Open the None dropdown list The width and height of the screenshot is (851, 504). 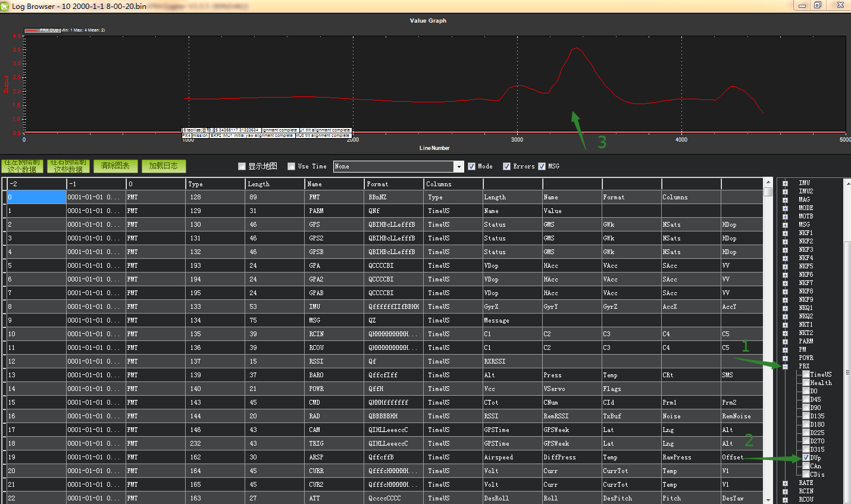[x=458, y=167]
